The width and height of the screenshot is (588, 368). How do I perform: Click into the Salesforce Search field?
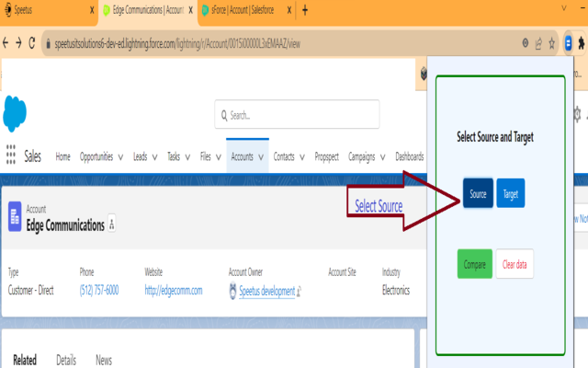pos(297,114)
